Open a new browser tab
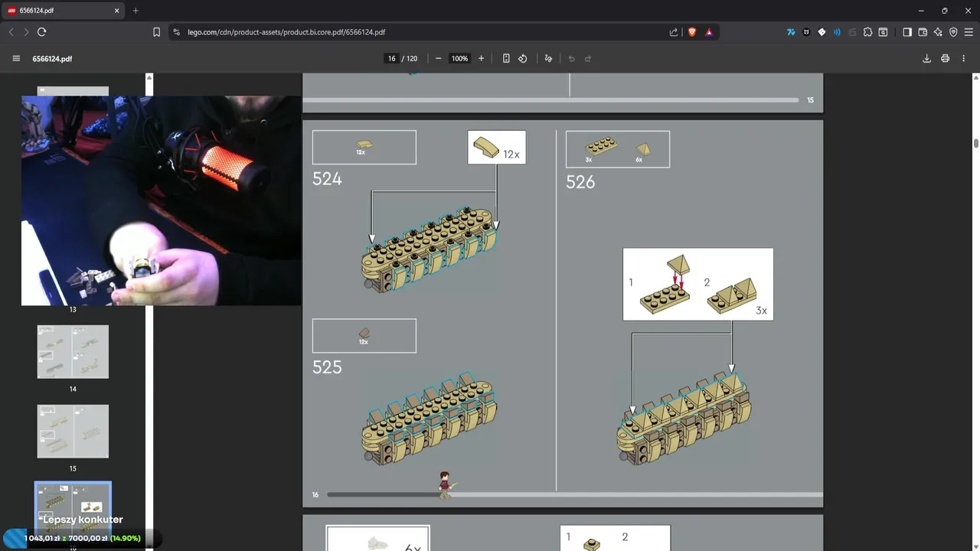The image size is (980, 551). click(136, 11)
